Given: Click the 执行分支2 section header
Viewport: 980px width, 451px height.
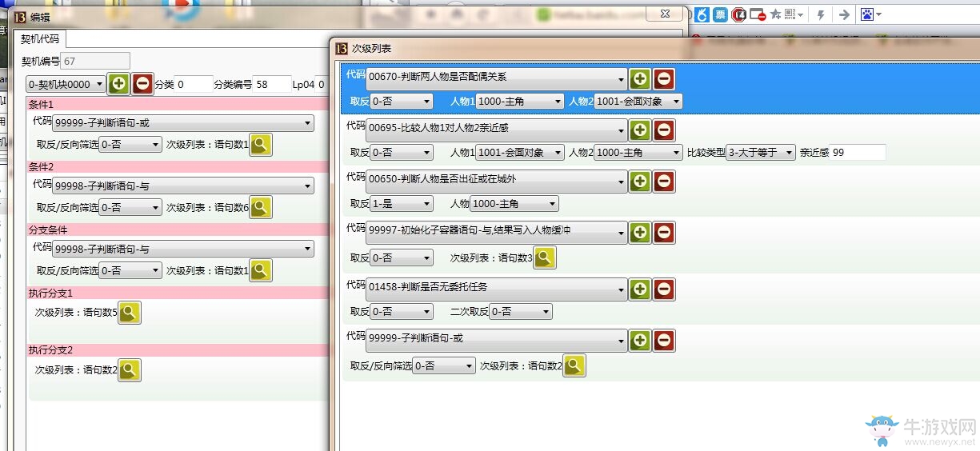Looking at the screenshot, I should click(178, 350).
